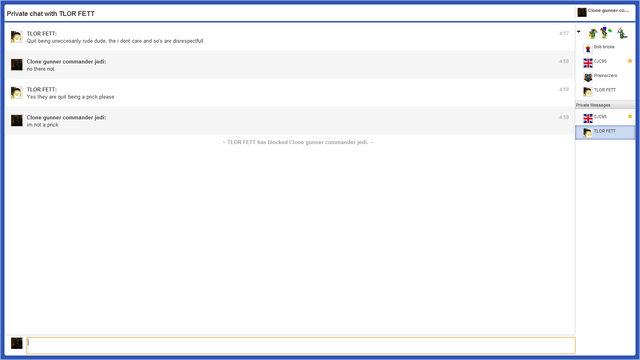Select CJC95 name in the room user list
Screen dimensions: 640x360
click(600, 61)
